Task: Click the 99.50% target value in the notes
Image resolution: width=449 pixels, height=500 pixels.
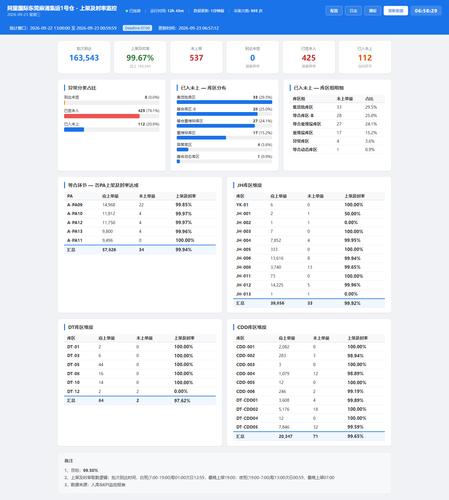Action: pyautogui.click(x=90, y=470)
